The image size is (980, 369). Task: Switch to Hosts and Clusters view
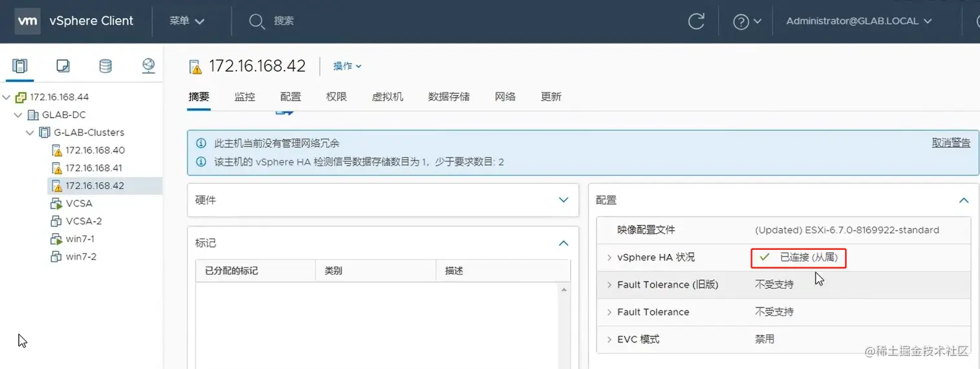click(21, 65)
